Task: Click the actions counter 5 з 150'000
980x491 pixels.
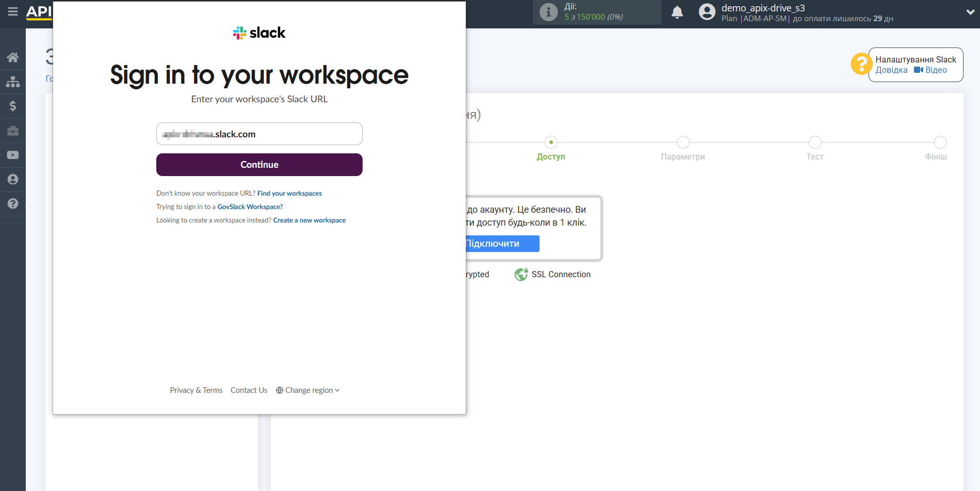Action: [593, 17]
